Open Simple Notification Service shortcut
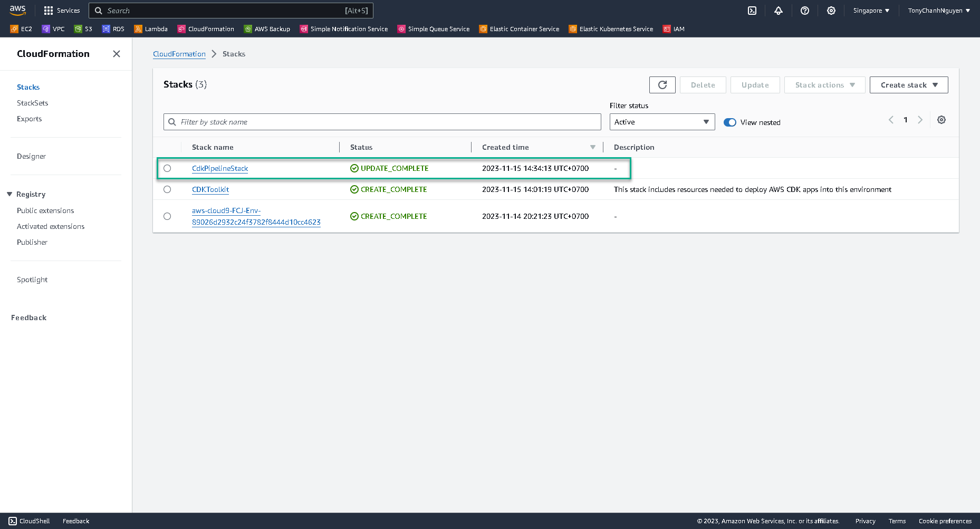Viewport: 980px width, 529px height. click(344, 29)
